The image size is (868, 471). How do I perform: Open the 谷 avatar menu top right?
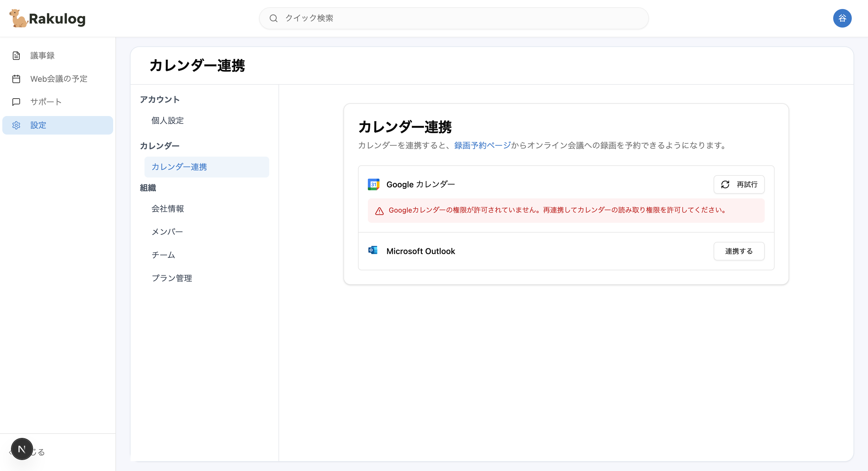842,18
